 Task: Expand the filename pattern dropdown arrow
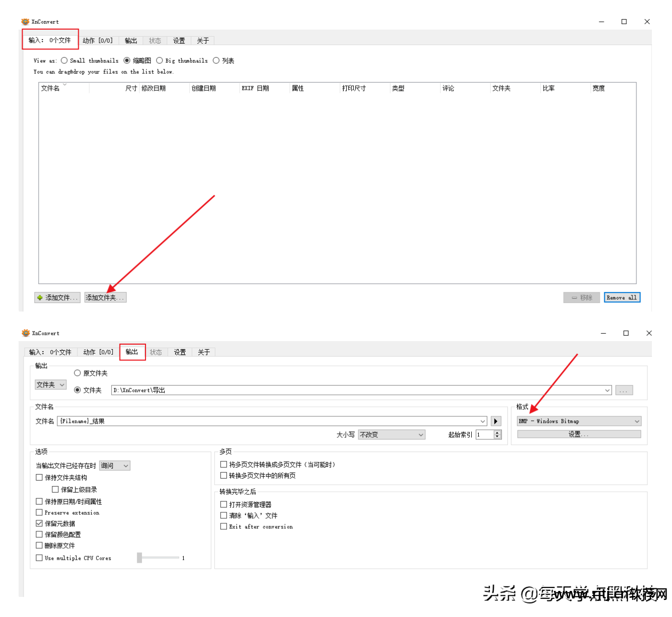pos(483,421)
